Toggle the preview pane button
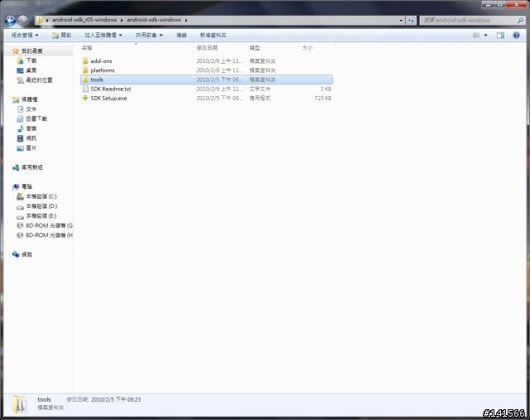Screen dimensions: 530x420 500,35
